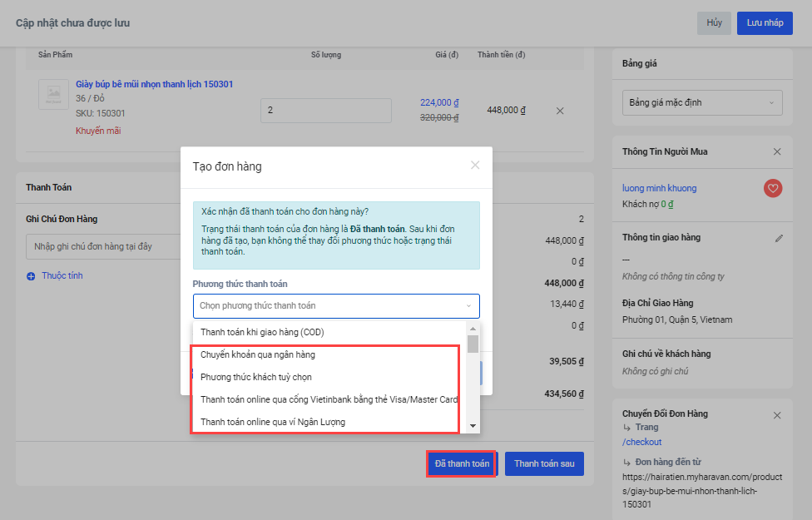This screenshot has height=520, width=812.
Task: Click the plus icon beside Thuộc tính
Action: tap(32, 276)
